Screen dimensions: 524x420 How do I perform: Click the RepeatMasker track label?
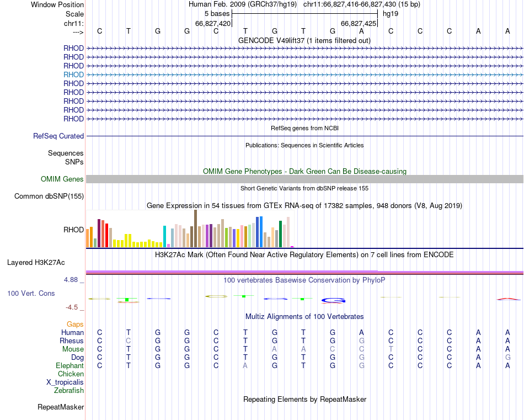pyautogui.click(x=61, y=407)
